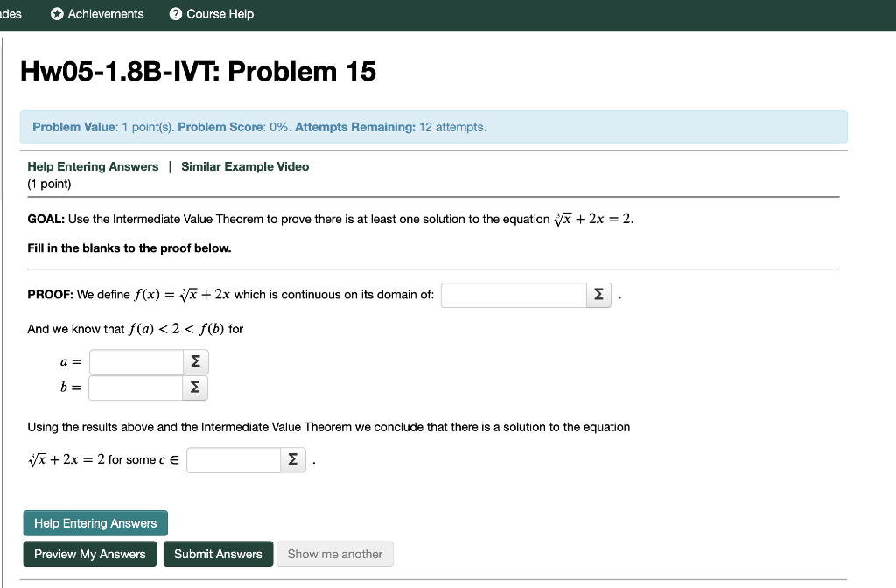This screenshot has height=588, width=896.
Task: Select the input field for b
Action: click(x=136, y=388)
